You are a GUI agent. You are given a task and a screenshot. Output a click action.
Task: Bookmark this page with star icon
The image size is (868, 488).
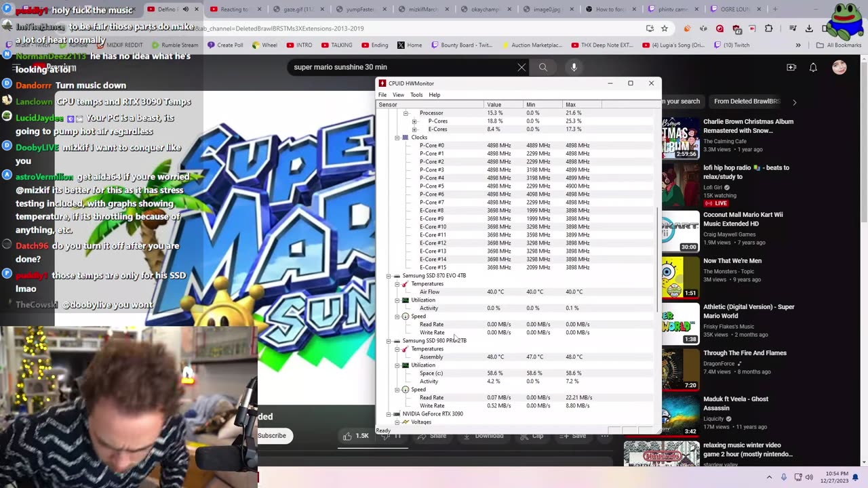coord(665,28)
